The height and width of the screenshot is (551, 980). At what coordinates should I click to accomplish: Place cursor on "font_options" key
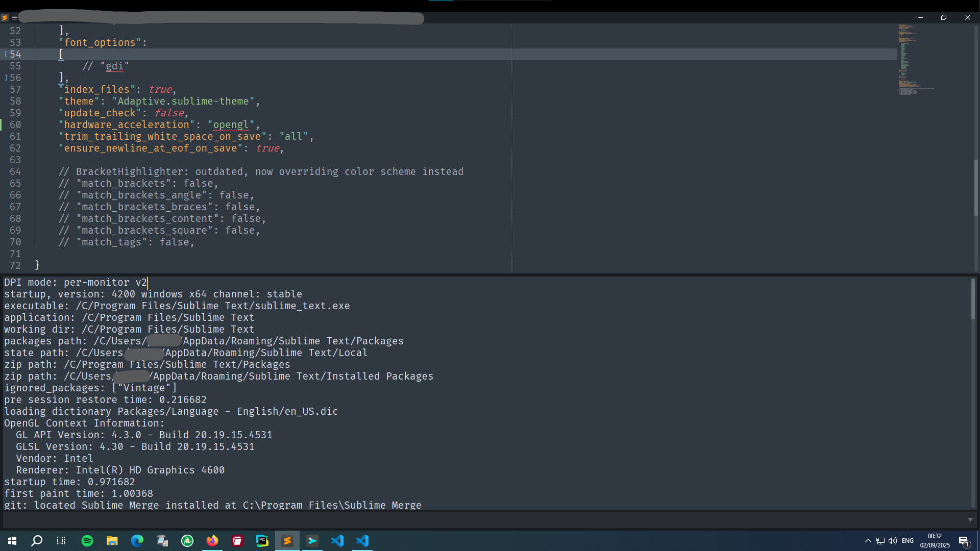point(100,43)
